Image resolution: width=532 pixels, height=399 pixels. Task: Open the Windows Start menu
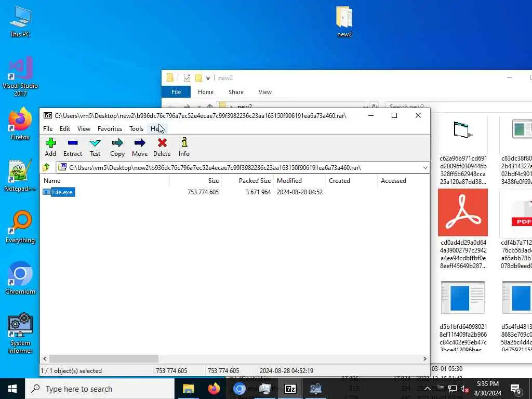tap(12, 389)
